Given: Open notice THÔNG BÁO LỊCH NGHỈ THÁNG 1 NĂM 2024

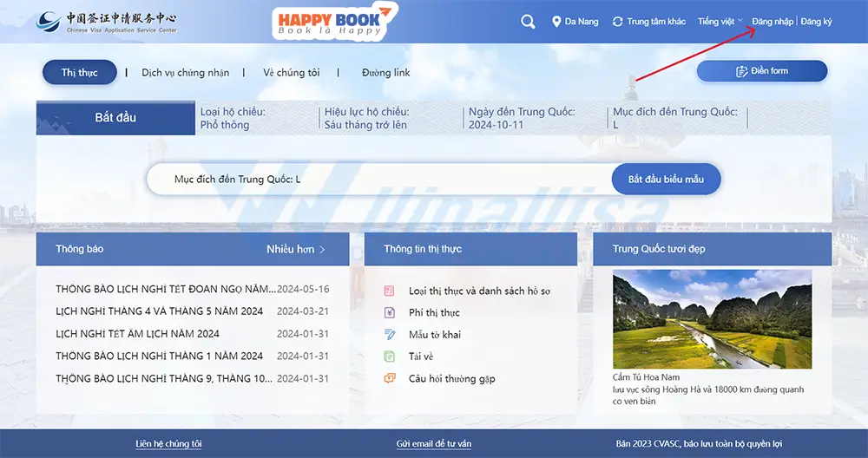Looking at the screenshot, I should pyautogui.click(x=160, y=357).
